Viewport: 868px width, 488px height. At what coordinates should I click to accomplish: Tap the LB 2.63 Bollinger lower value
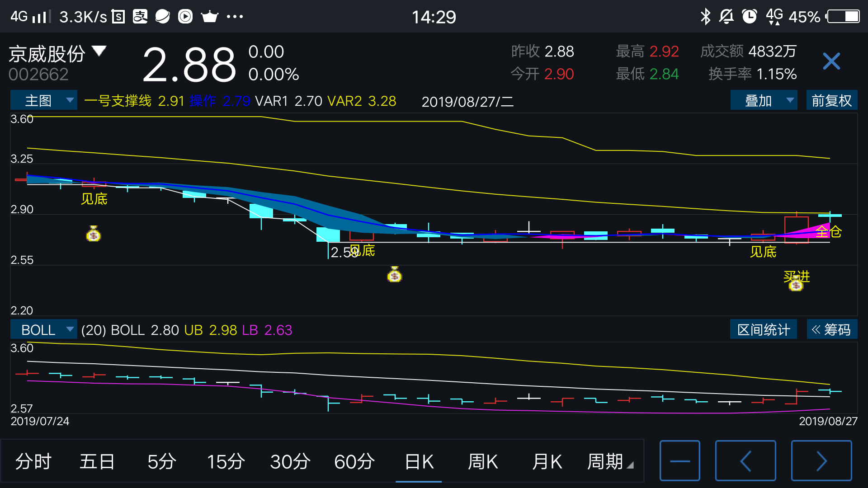[267, 330]
